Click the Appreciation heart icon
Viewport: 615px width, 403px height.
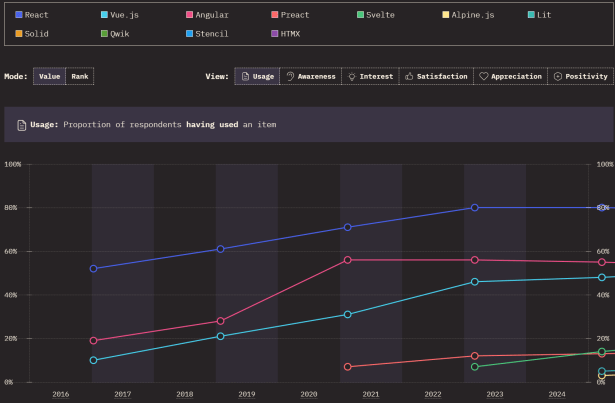[x=484, y=77]
